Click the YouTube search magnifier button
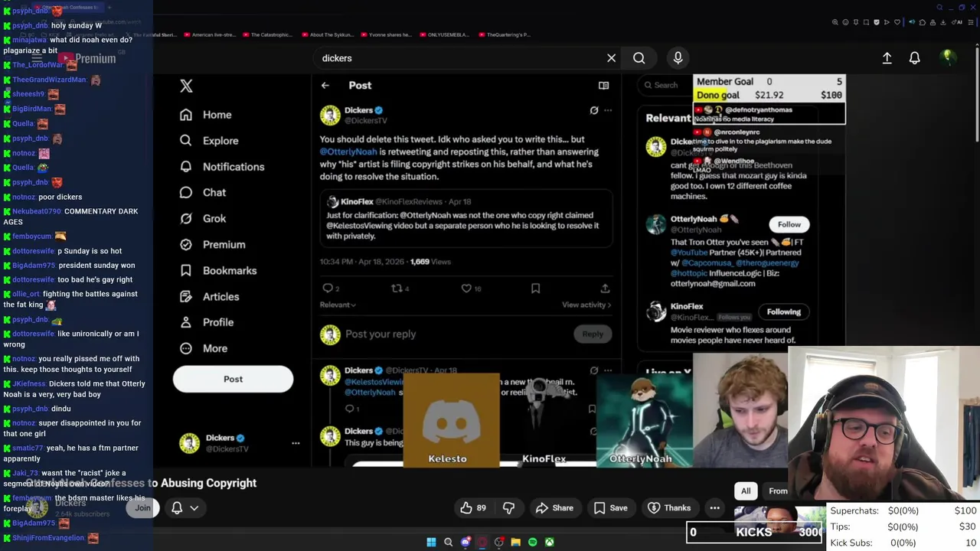The width and height of the screenshot is (980, 551). click(x=639, y=58)
